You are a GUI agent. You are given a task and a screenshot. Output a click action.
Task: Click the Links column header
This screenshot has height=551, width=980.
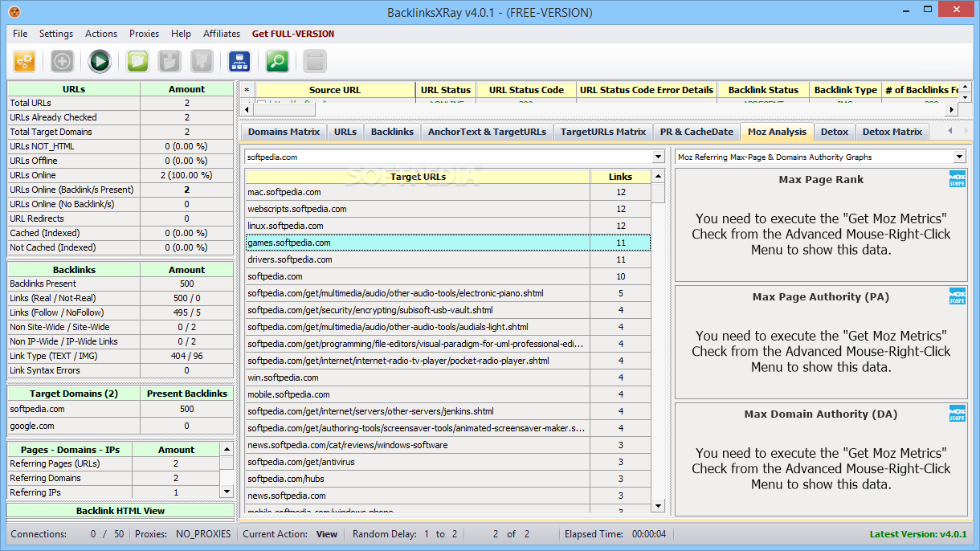pyautogui.click(x=620, y=177)
